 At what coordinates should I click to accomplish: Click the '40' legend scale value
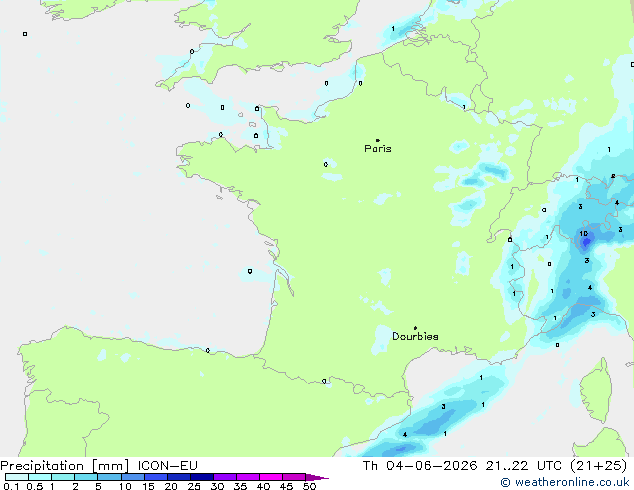tap(263, 486)
